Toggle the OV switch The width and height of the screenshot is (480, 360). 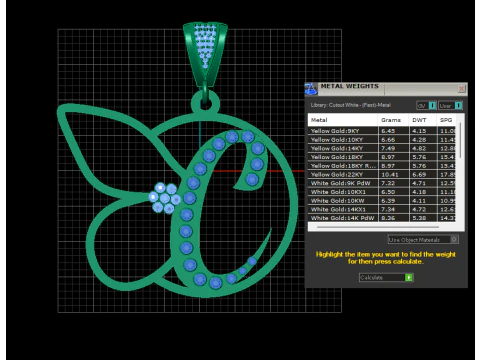click(x=426, y=106)
